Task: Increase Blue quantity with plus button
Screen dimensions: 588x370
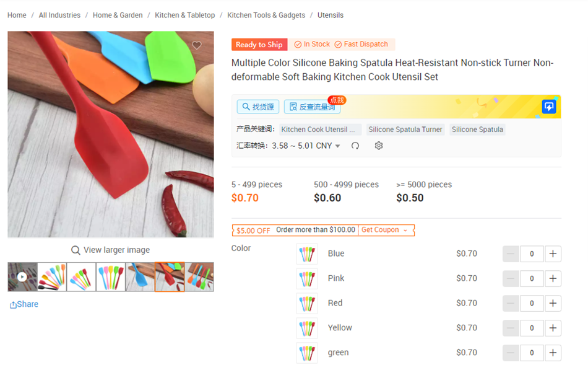Action: point(553,254)
